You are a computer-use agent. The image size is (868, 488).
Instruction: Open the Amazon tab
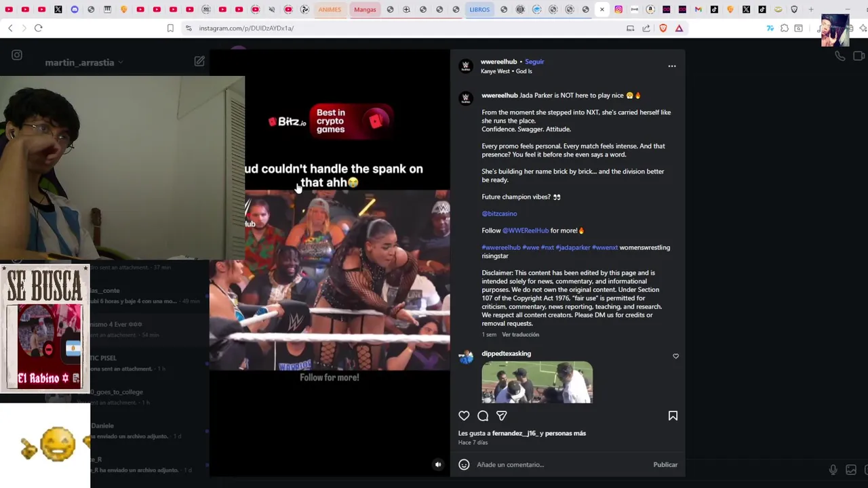(650, 9)
